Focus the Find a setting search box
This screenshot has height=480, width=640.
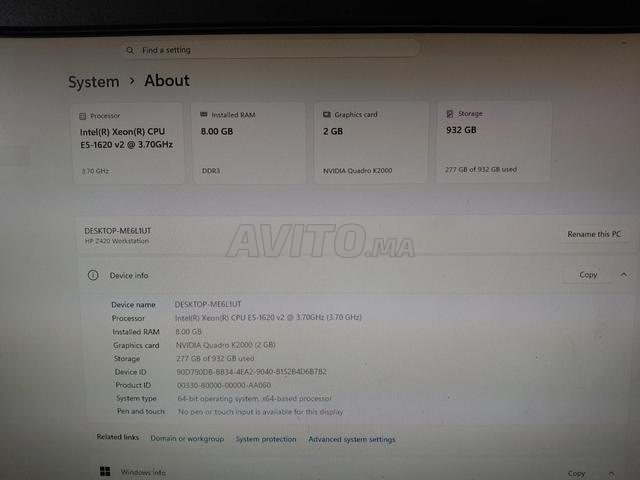point(270,50)
